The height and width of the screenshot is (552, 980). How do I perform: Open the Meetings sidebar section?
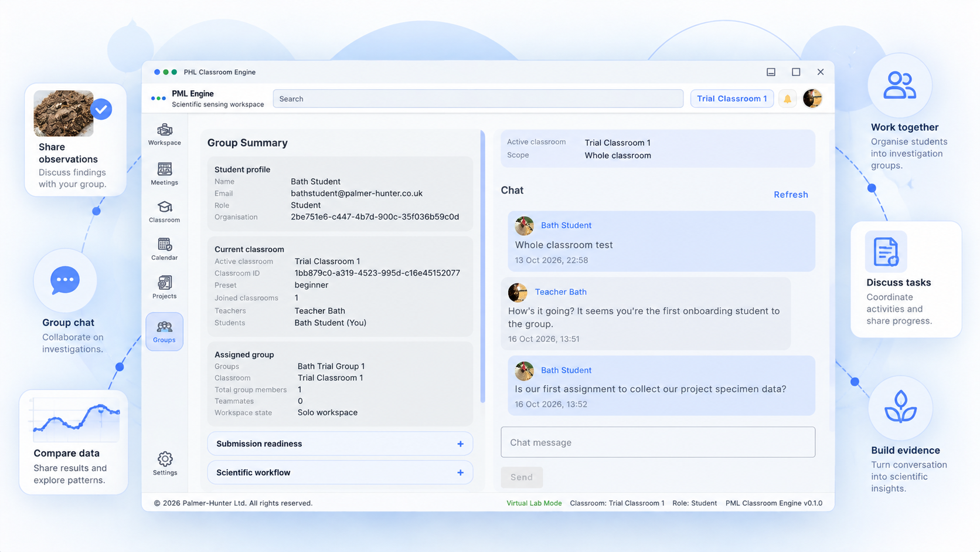click(x=164, y=174)
